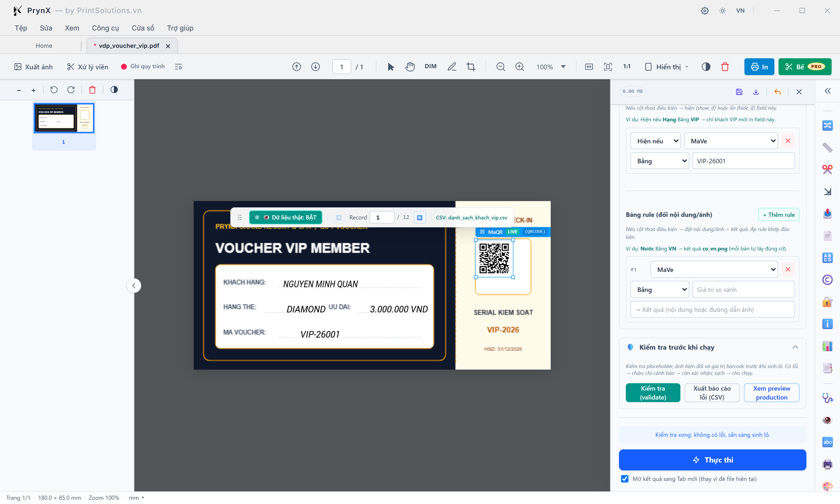Viewport: 840px width, 504px height.
Task: Open the Trợ giúp menu
Action: coord(180,28)
